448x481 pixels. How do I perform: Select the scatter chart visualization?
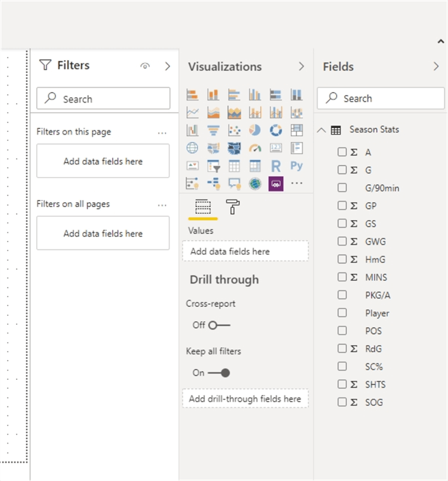pyautogui.click(x=234, y=130)
